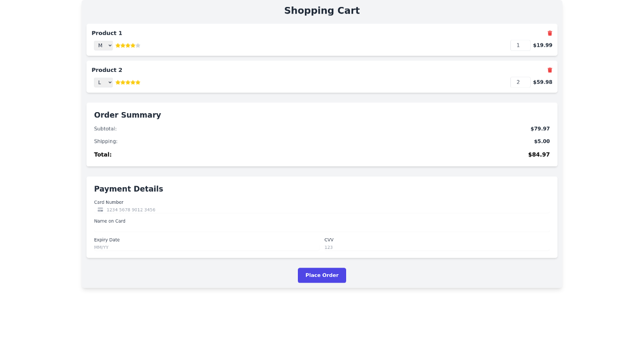Viewport: 644px width, 338px height.
Task: Click the grayed fifth star on Product 1
Action: [x=138, y=46]
